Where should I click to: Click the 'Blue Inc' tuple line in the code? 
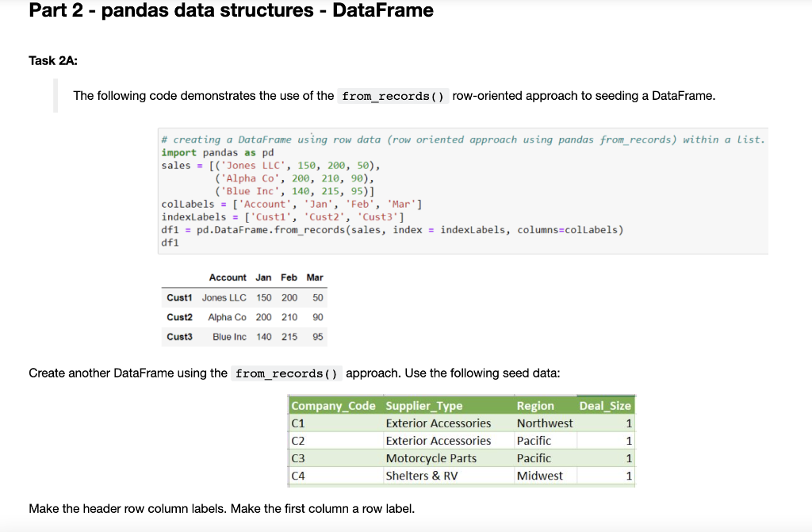[x=294, y=191]
